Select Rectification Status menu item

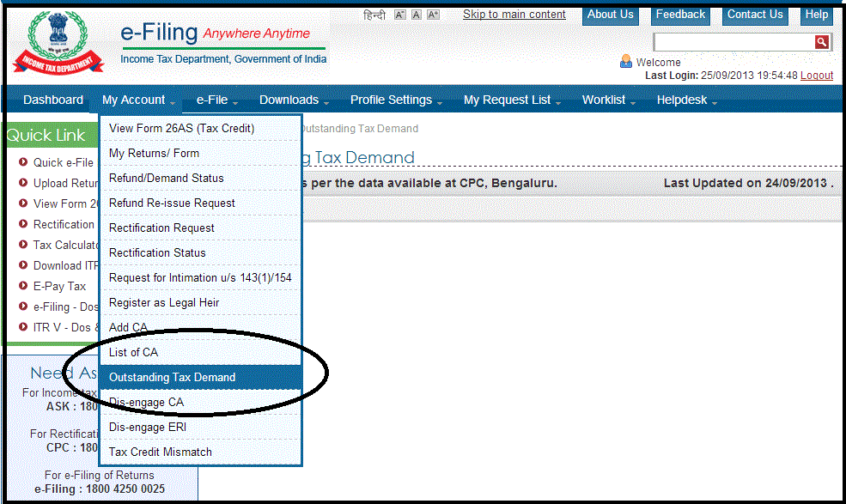pyautogui.click(x=200, y=252)
